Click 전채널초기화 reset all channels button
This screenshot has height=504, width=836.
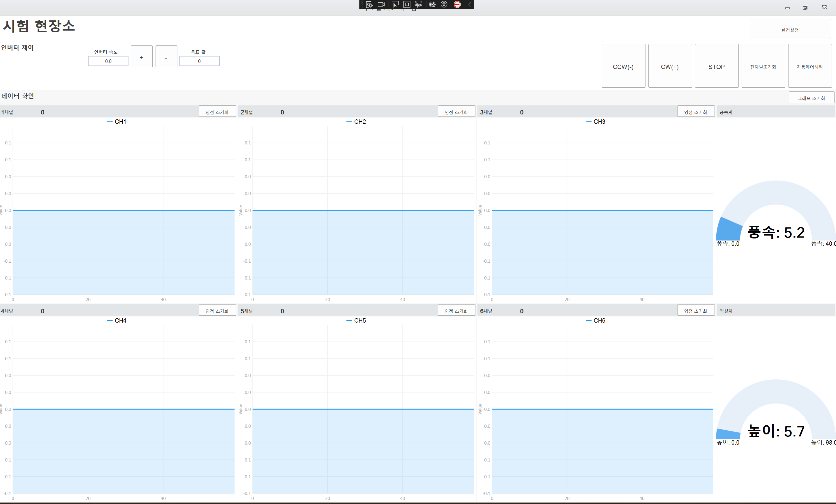pyautogui.click(x=763, y=66)
